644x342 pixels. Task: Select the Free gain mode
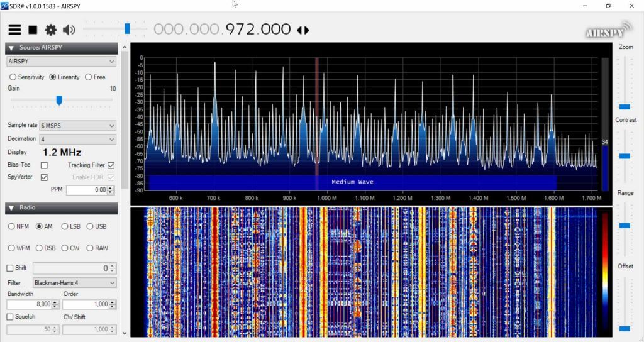[x=88, y=77]
